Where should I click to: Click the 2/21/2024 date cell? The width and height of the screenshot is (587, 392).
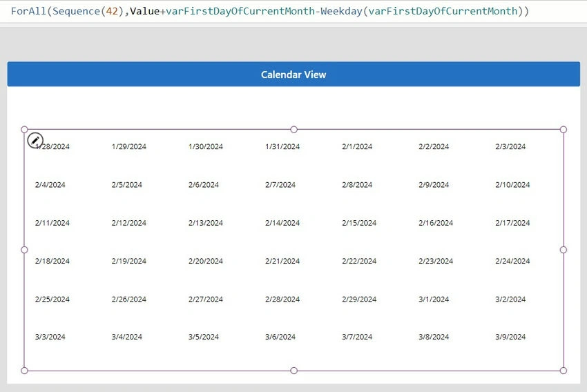pyautogui.click(x=282, y=261)
